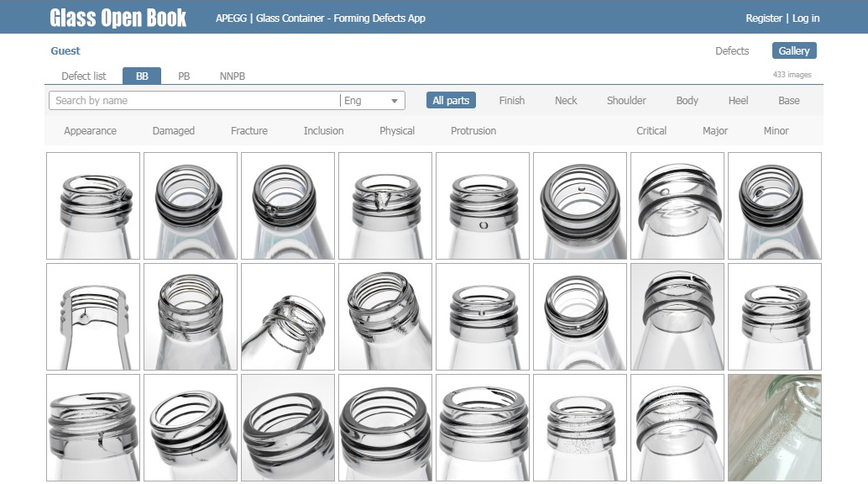Toggle the Critical severity filter
This screenshot has width=868, height=484.
651,130
